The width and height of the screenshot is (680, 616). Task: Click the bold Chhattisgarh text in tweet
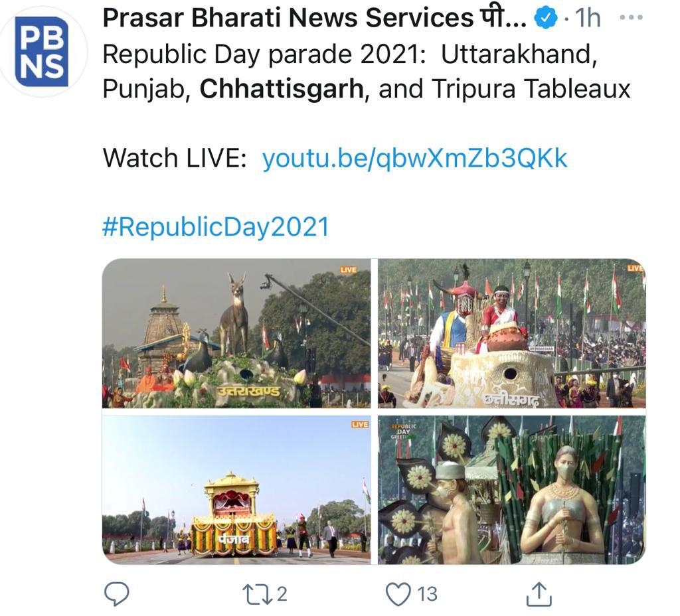[282, 88]
